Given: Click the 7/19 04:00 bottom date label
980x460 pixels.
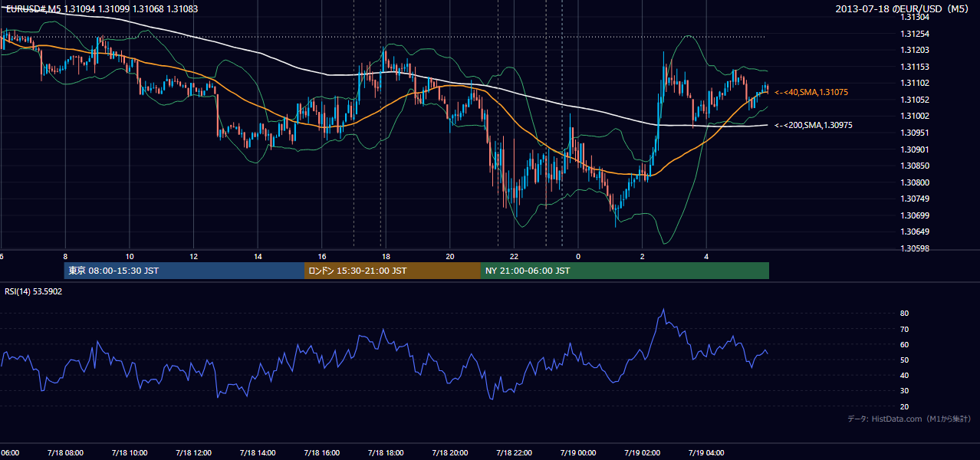Looking at the screenshot, I should (707, 453).
